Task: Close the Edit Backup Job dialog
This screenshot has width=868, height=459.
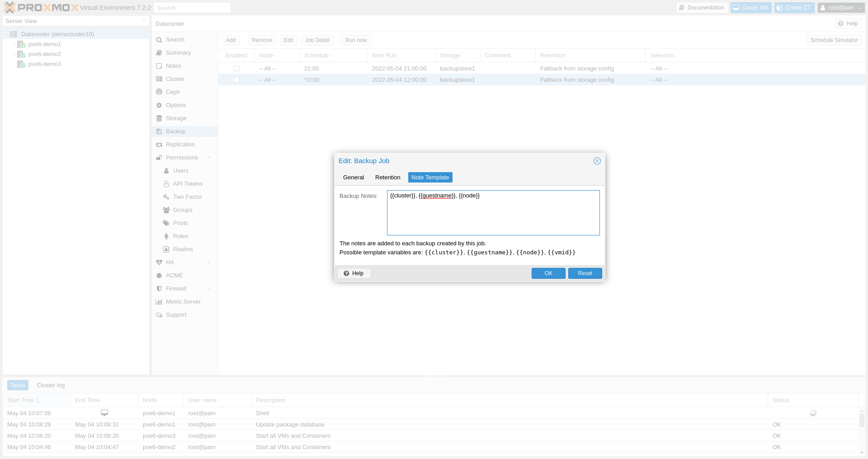Action: [597, 161]
